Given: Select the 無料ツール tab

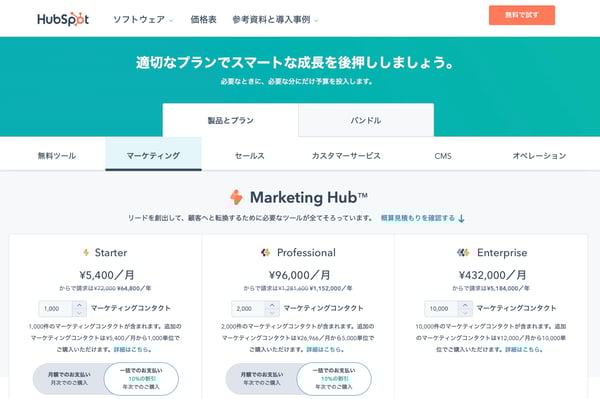Looking at the screenshot, I should pyautogui.click(x=57, y=156).
